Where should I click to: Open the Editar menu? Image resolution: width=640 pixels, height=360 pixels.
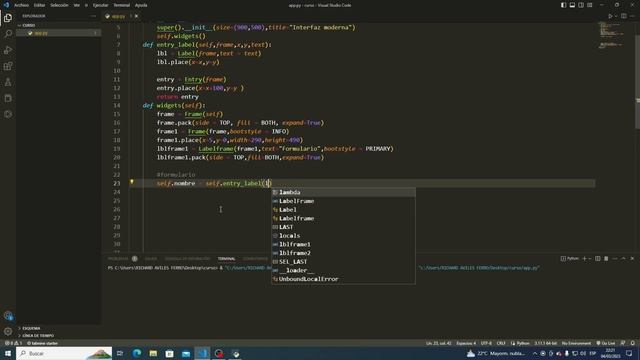tap(39, 5)
